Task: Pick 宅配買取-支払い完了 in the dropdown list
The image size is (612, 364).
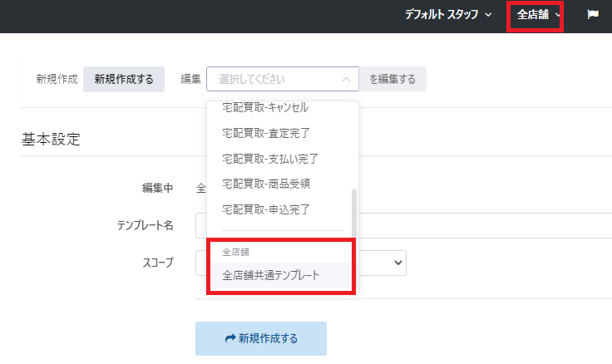Action: [x=270, y=158]
